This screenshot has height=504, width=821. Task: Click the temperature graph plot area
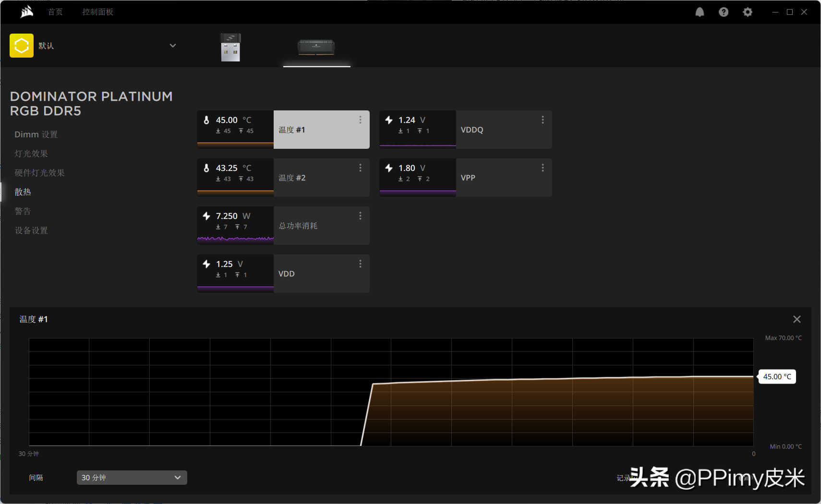pyautogui.click(x=391, y=392)
